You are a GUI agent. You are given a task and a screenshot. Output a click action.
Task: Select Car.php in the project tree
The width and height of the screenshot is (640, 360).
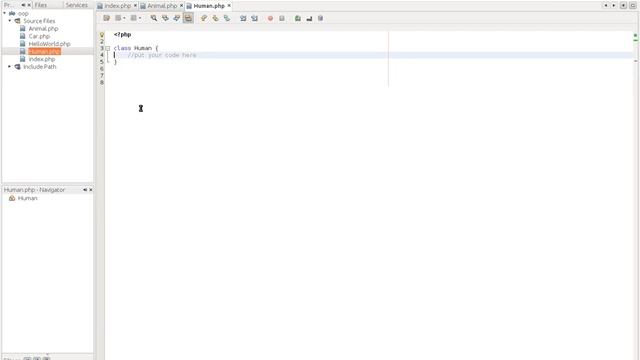pyautogui.click(x=39, y=36)
